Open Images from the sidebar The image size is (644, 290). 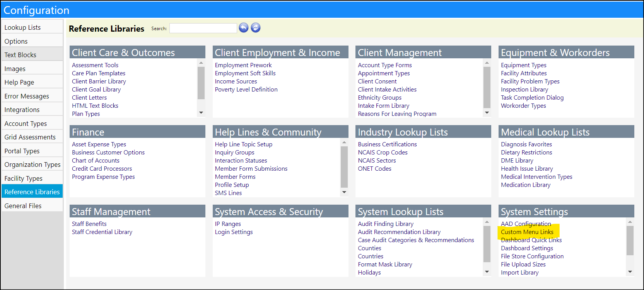[32, 69]
